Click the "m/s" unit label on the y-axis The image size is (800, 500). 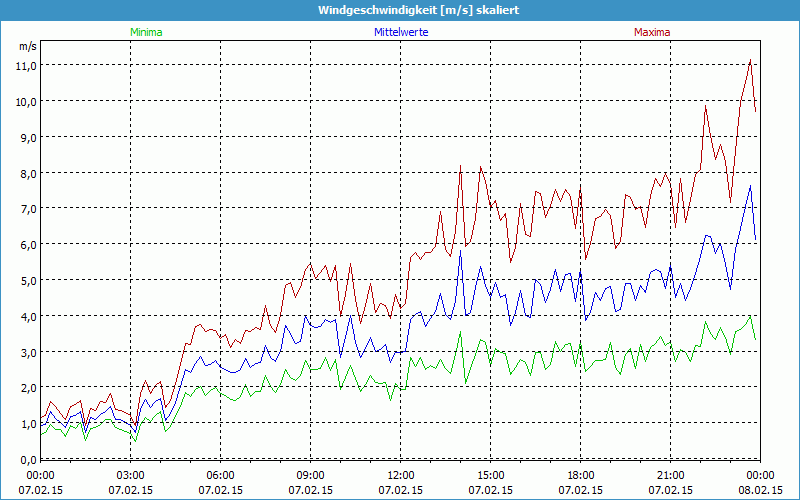click(26, 46)
